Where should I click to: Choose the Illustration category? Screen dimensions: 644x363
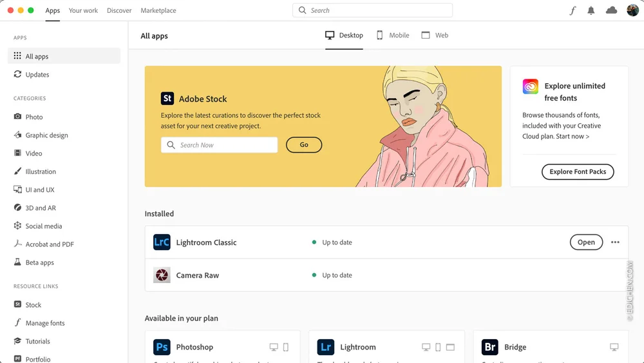pyautogui.click(x=35, y=172)
